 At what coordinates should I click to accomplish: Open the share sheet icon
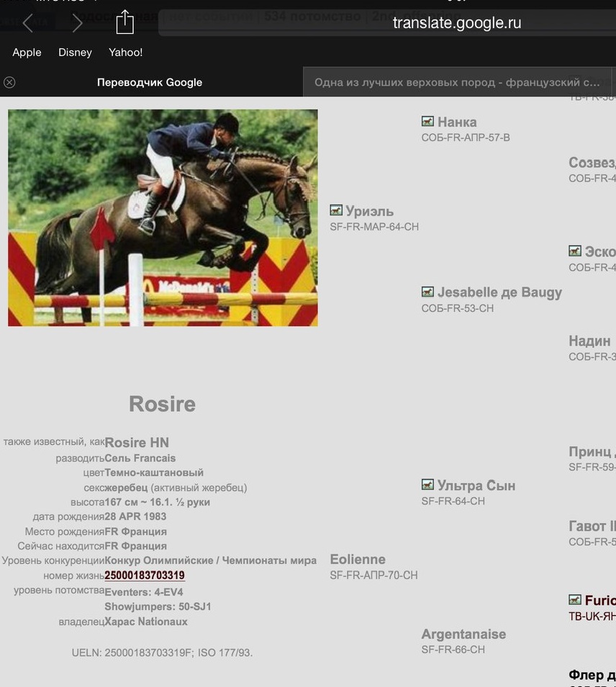click(x=124, y=22)
